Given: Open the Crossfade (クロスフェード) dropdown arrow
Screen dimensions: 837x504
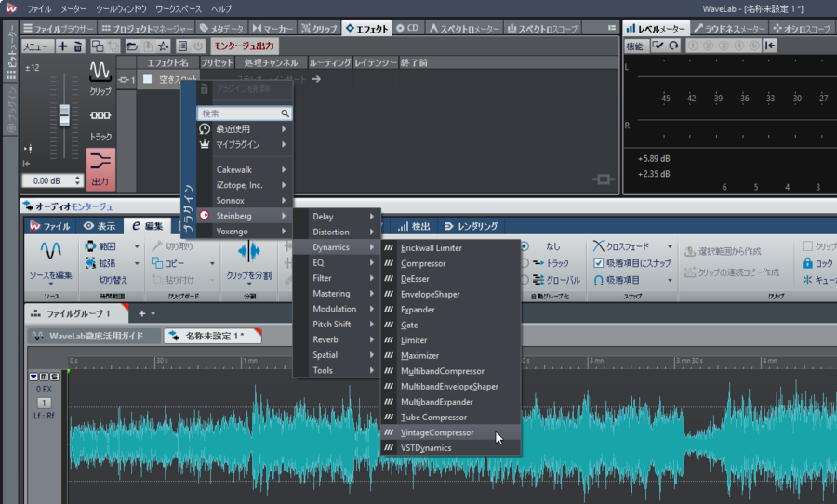Looking at the screenshot, I should click(x=670, y=246).
